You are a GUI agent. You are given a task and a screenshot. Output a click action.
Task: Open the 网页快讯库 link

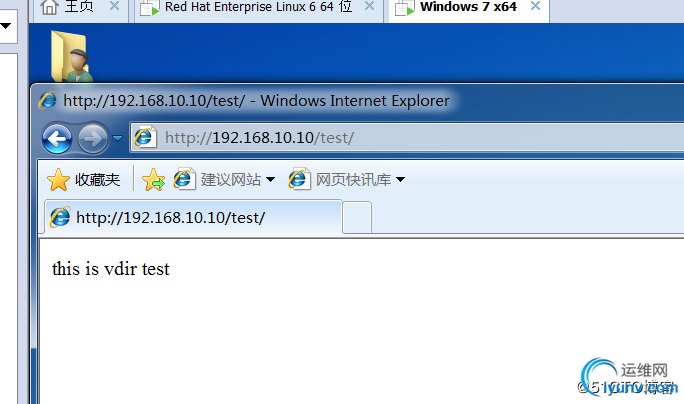tap(340, 180)
